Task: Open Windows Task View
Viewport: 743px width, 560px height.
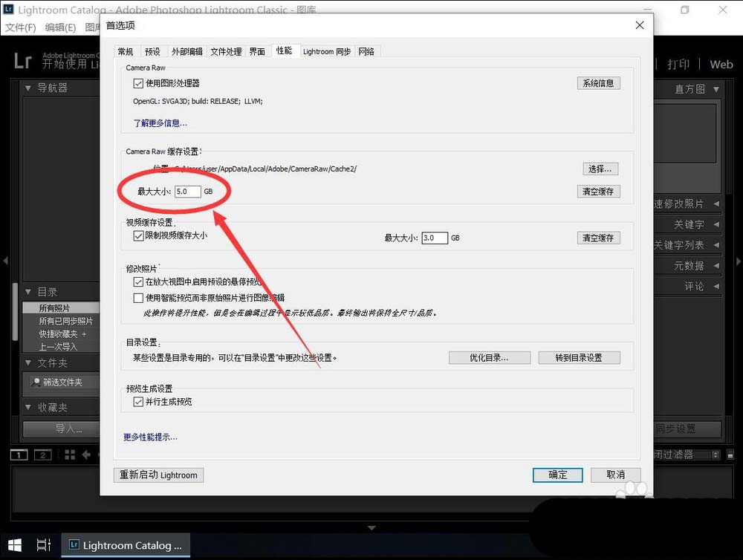Action: tap(43, 545)
